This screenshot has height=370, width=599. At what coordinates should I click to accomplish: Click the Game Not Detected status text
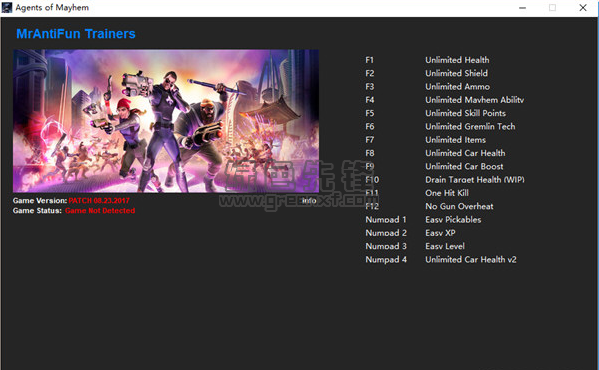tap(100, 210)
